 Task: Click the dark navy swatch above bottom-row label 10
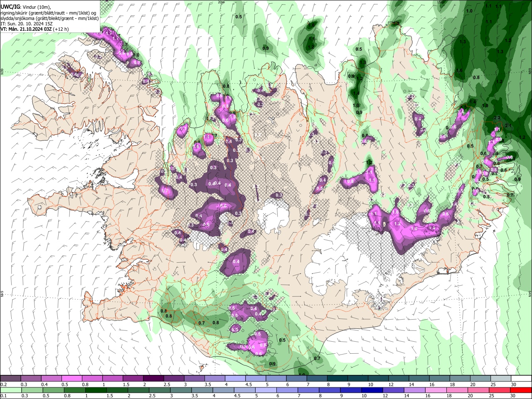point(372,390)
